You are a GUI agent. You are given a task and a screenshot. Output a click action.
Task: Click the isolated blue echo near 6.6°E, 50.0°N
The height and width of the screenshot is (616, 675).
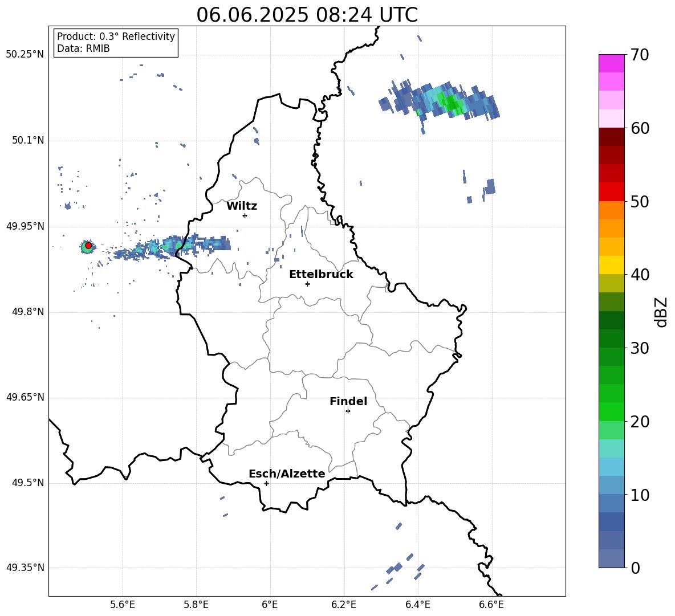(490, 187)
